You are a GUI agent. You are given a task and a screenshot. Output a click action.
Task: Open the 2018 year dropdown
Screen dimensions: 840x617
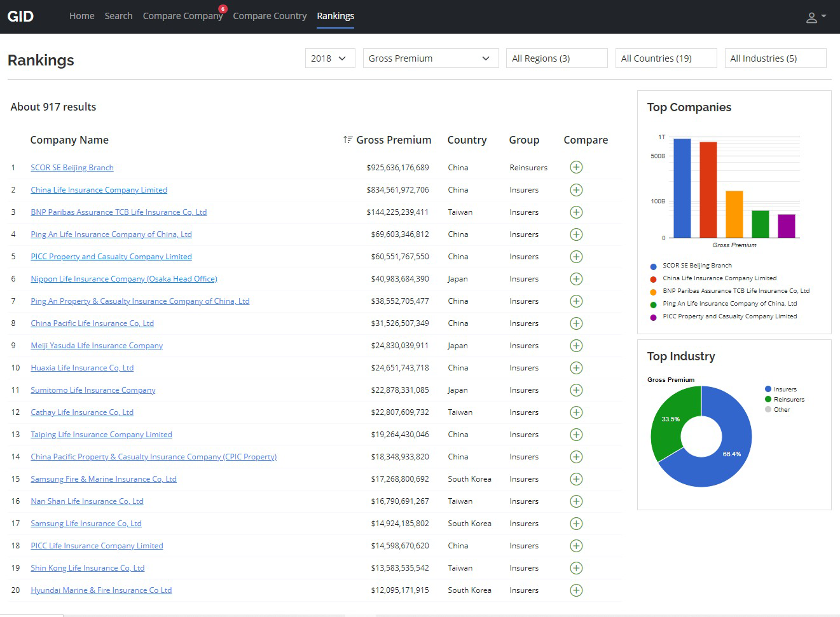330,58
